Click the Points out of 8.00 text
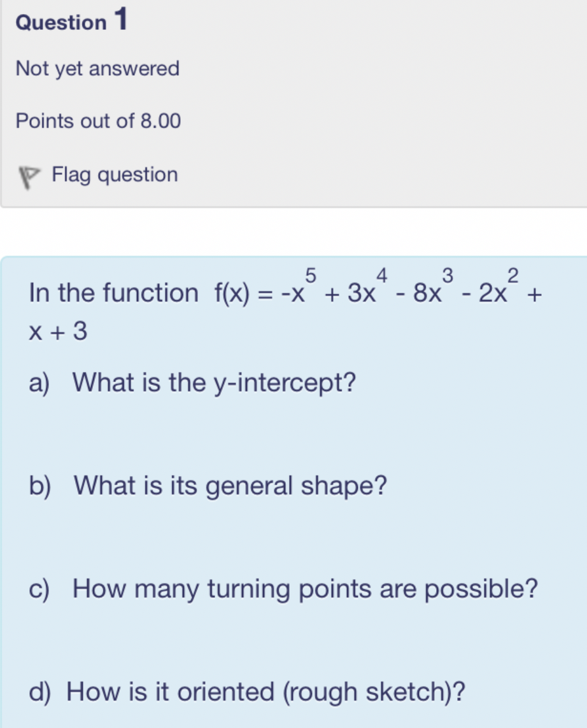587x728 pixels. click(98, 120)
